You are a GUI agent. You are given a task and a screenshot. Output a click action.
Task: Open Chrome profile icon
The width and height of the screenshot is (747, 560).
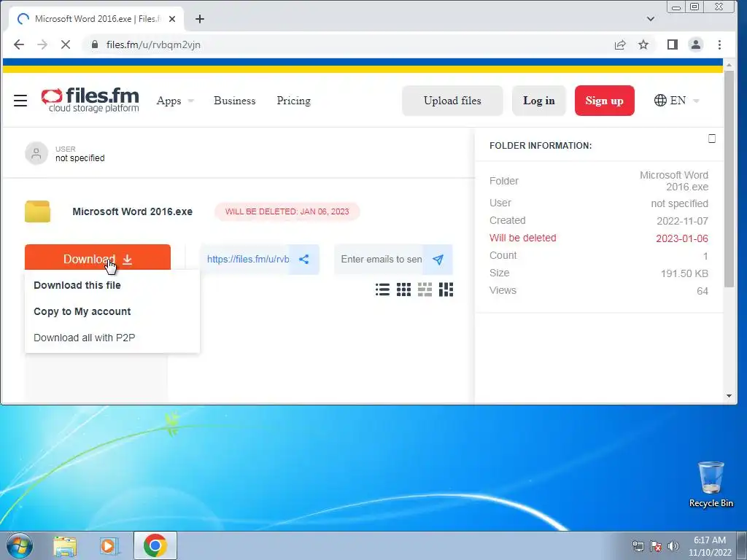click(x=695, y=44)
